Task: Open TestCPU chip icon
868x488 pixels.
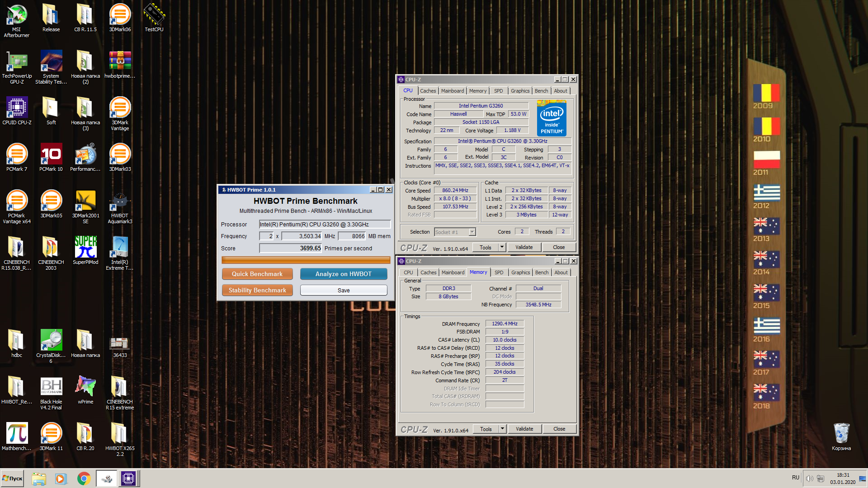Action: pyautogui.click(x=154, y=18)
